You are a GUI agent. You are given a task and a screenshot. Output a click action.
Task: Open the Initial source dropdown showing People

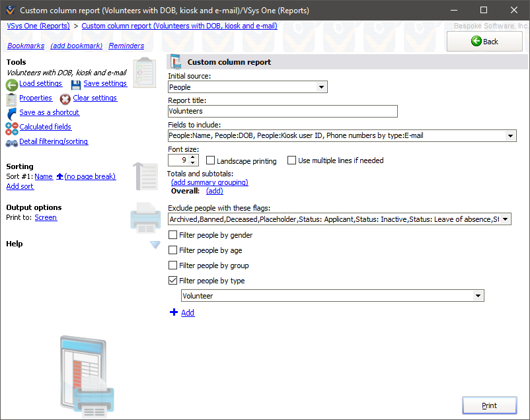(321, 87)
